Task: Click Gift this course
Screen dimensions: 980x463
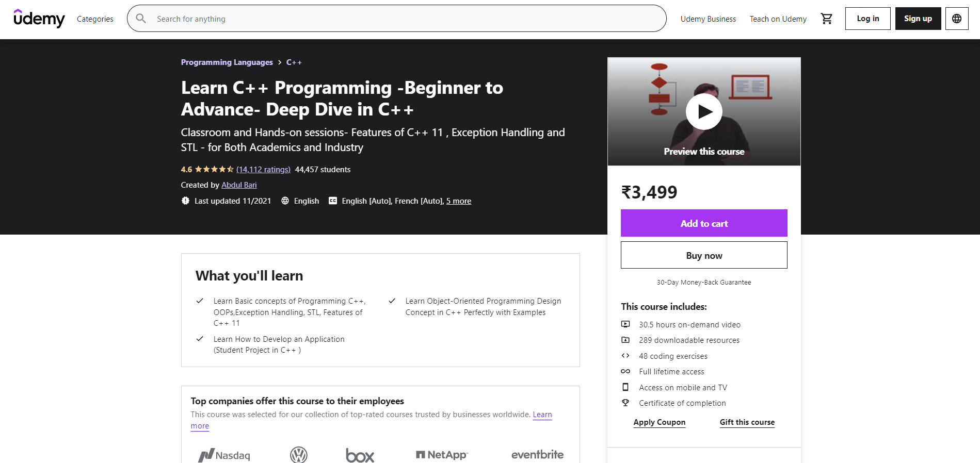Action: coord(747,422)
